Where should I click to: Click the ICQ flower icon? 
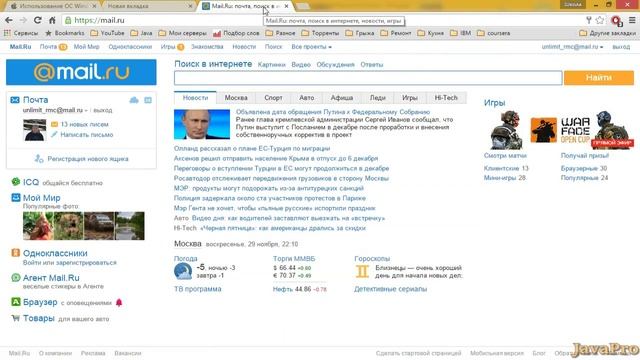[16, 182]
